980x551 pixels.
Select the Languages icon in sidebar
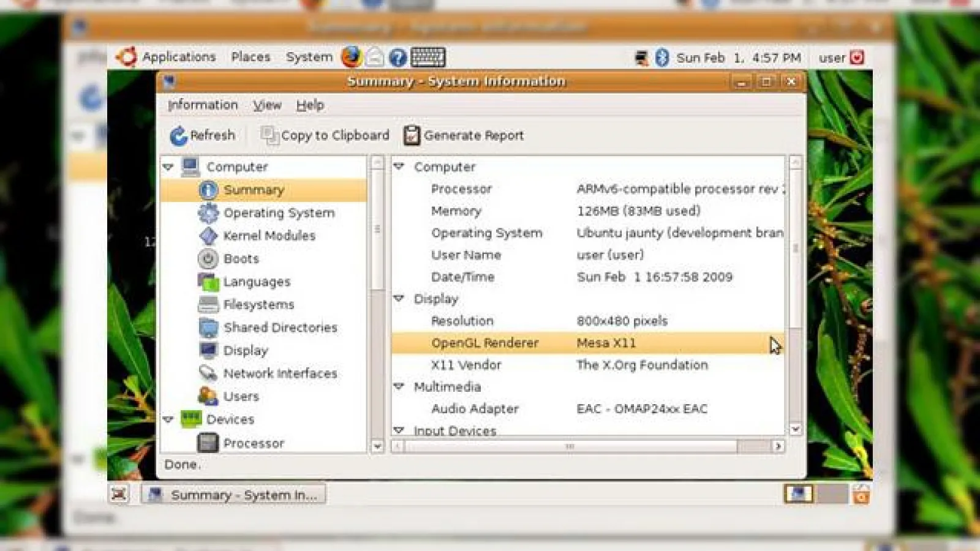point(208,282)
